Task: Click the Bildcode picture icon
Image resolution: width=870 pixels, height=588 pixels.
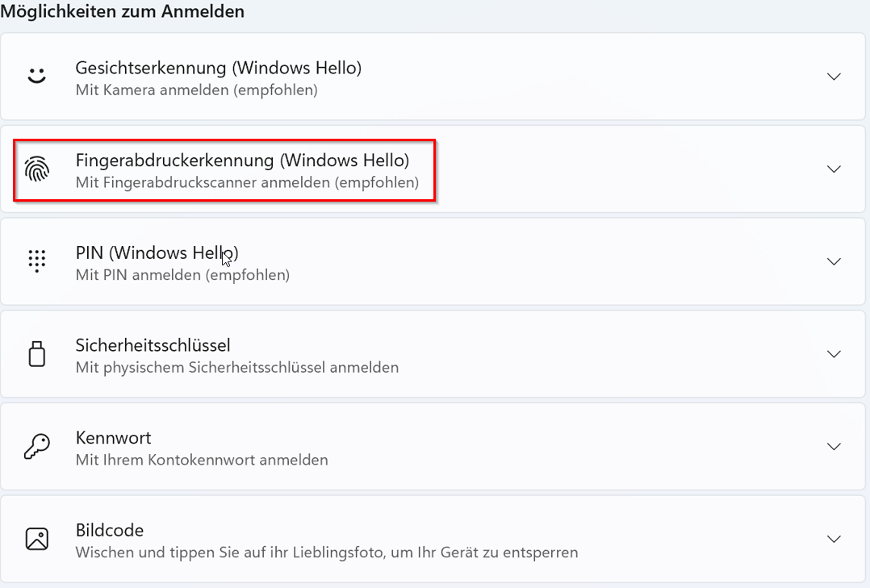Action: click(x=37, y=539)
